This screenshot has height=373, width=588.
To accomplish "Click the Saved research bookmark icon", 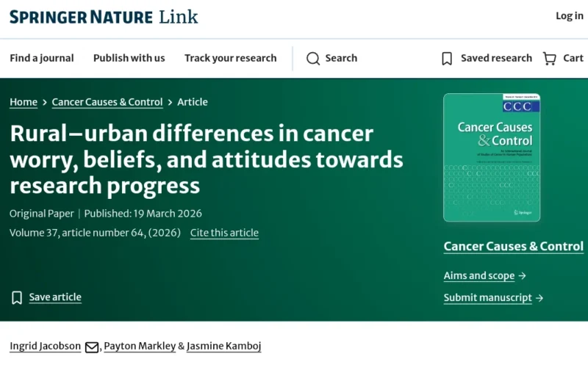I will point(447,59).
